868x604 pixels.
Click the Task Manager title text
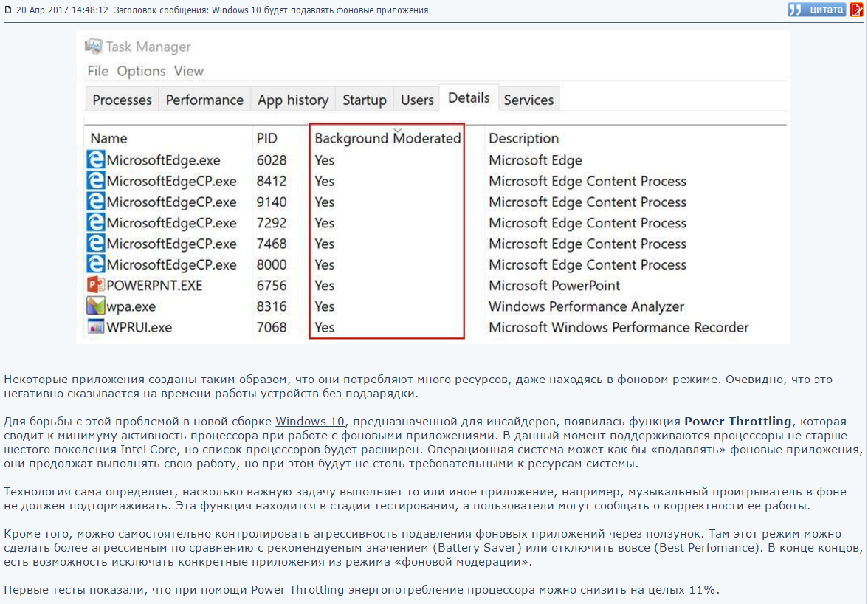(148, 47)
